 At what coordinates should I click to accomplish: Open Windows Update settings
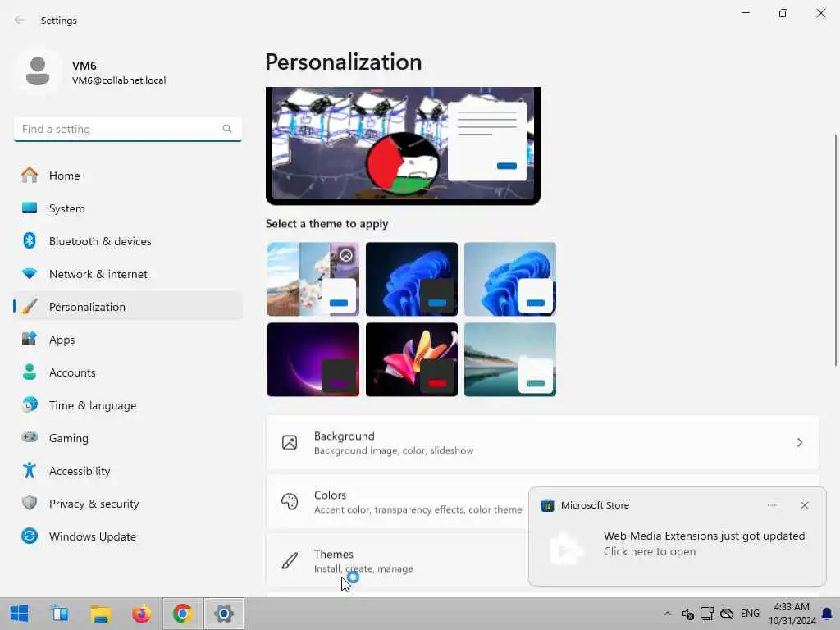click(128, 536)
